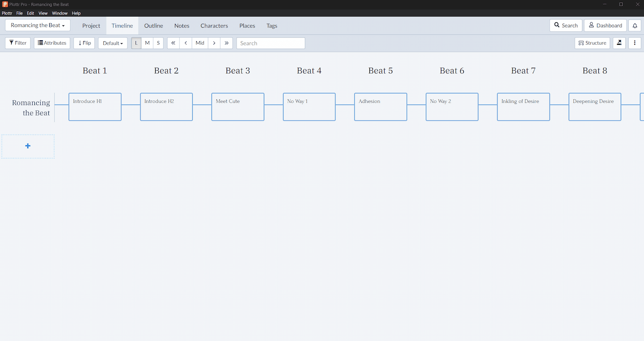Screen dimensions: 644x341
Task: Switch to the Outline tab
Action: point(153,25)
